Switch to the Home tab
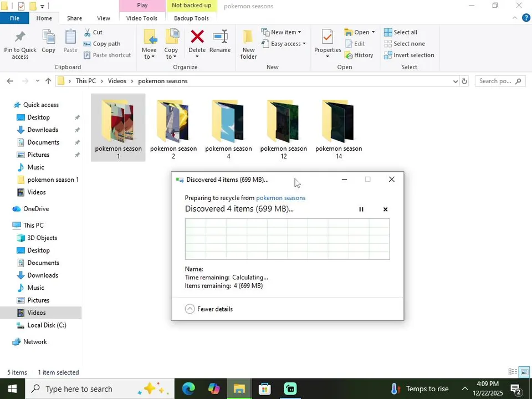532x399 pixels. pyautogui.click(x=44, y=18)
